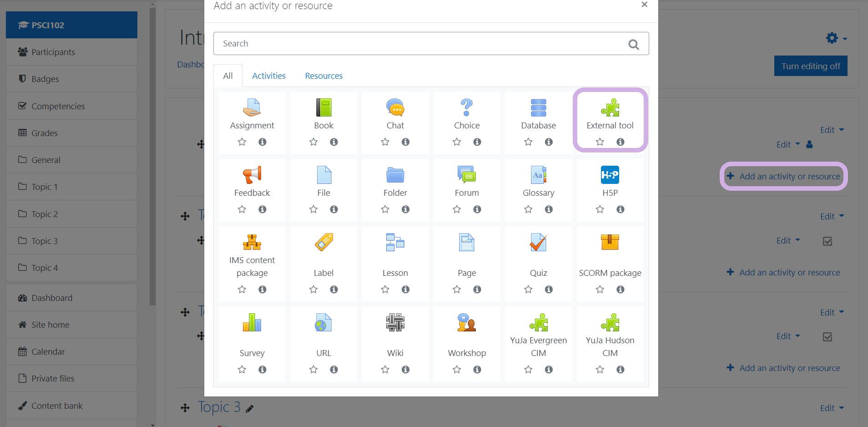Select the Workshop activity icon

[x=466, y=323]
